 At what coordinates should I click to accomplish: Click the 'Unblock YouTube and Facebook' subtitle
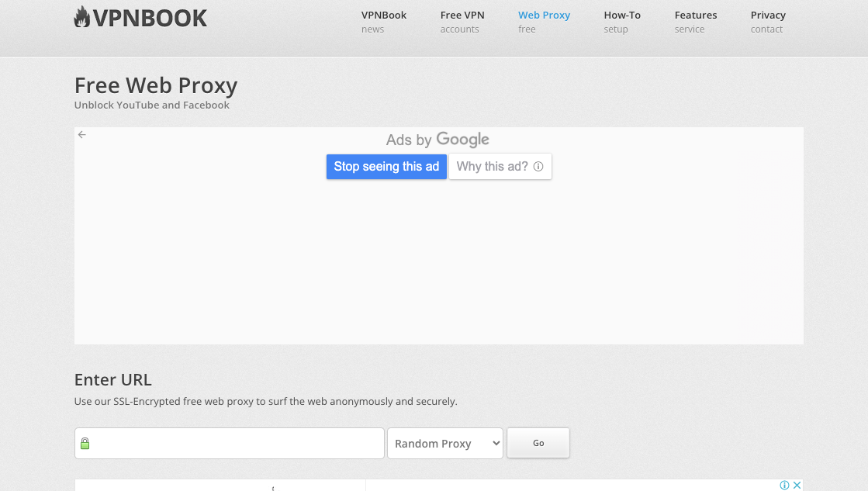tap(152, 105)
